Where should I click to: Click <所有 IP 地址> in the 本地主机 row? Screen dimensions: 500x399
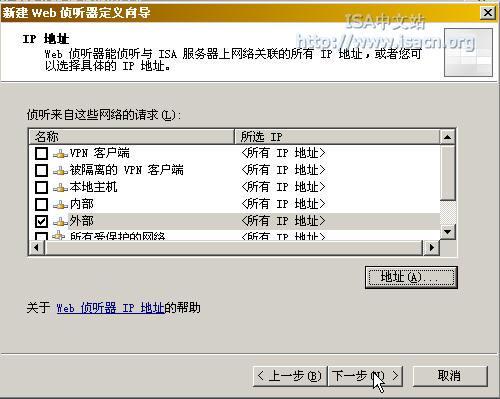pyautogui.click(x=283, y=187)
